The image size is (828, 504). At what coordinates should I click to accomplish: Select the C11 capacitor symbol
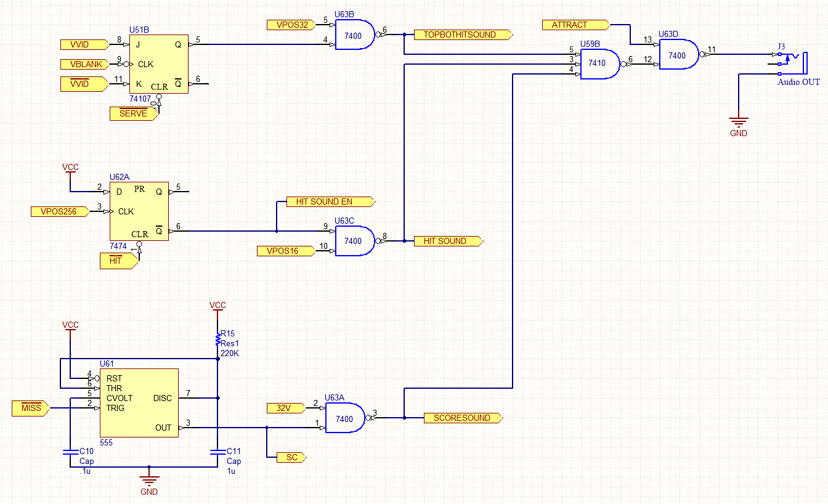(x=217, y=452)
